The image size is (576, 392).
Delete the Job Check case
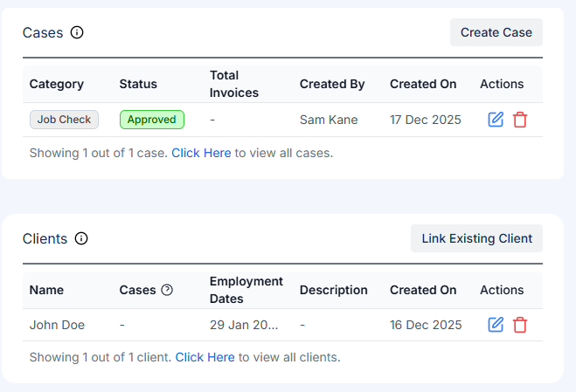pos(520,120)
